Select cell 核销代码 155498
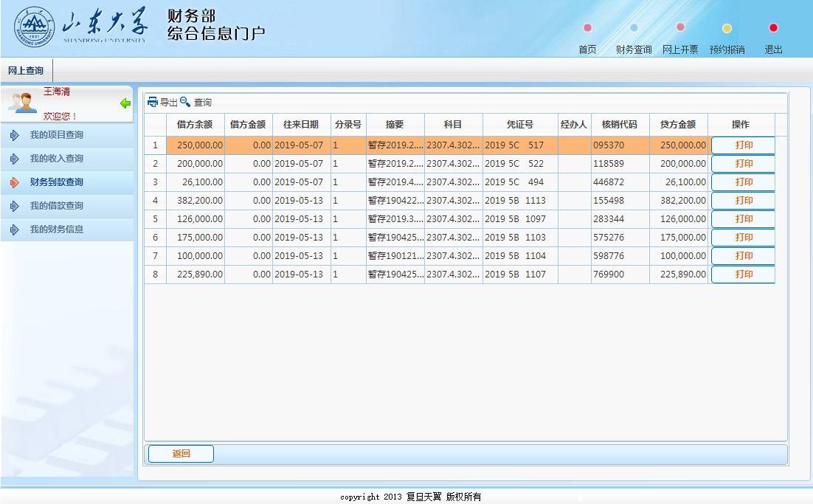The height and width of the screenshot is (504, 813). tap(620, 201)
